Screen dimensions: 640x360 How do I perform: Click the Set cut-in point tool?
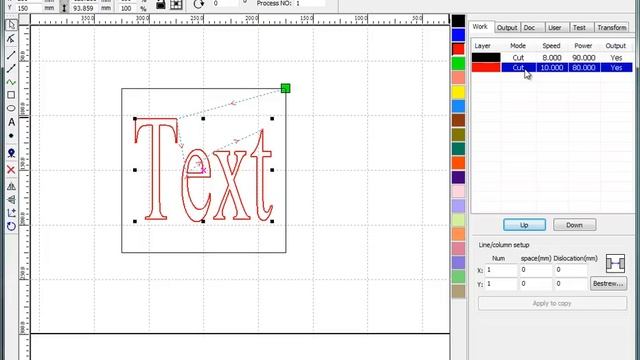tap(11, 213)
